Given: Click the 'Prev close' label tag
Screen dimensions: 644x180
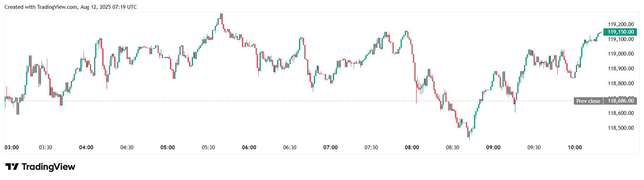Looking at the screenshot, I should (x=588, y=101).
